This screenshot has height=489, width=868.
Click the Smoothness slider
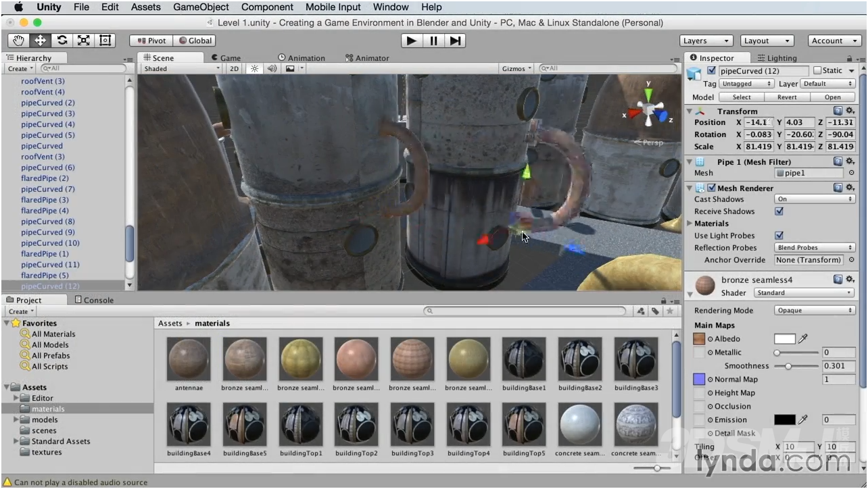(x=797, y=366)
